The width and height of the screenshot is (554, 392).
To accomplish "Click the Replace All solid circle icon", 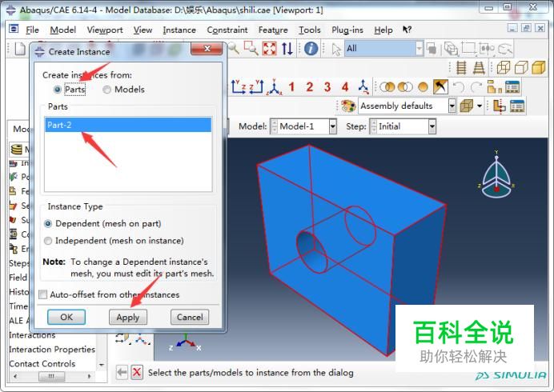I will [423, 87].
